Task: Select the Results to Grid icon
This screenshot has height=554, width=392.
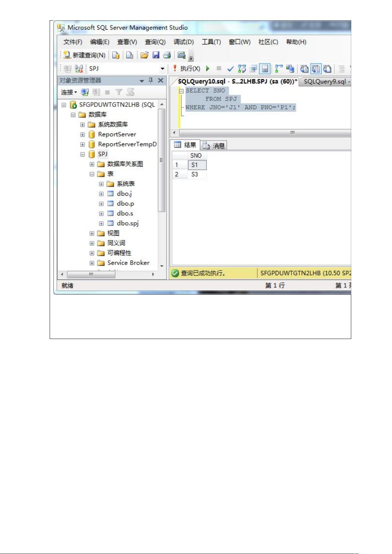Action: (316, 68)
